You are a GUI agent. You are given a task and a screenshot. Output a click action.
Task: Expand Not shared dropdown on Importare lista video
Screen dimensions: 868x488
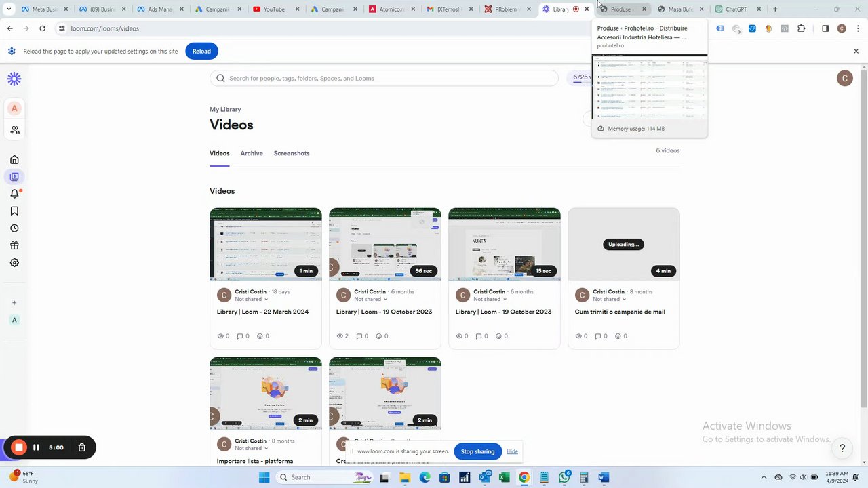(x=251, y=448)
